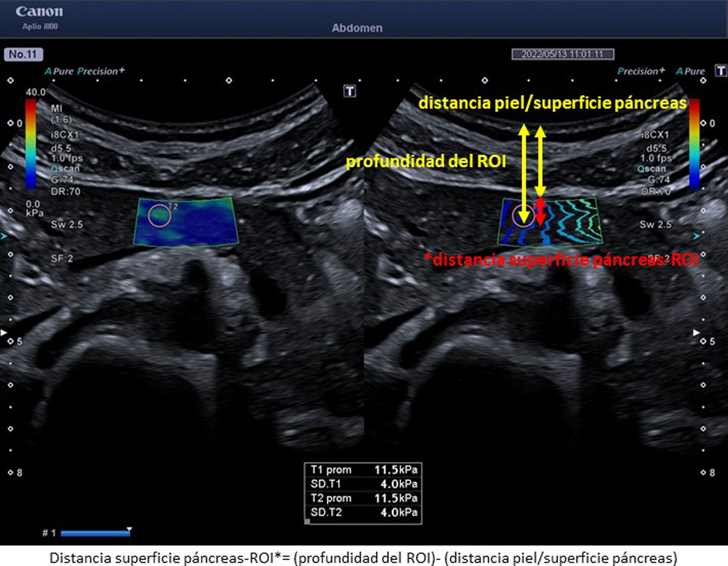Click the blue #1 cine progress bar

pyautogui.click(x=95, y=533)
